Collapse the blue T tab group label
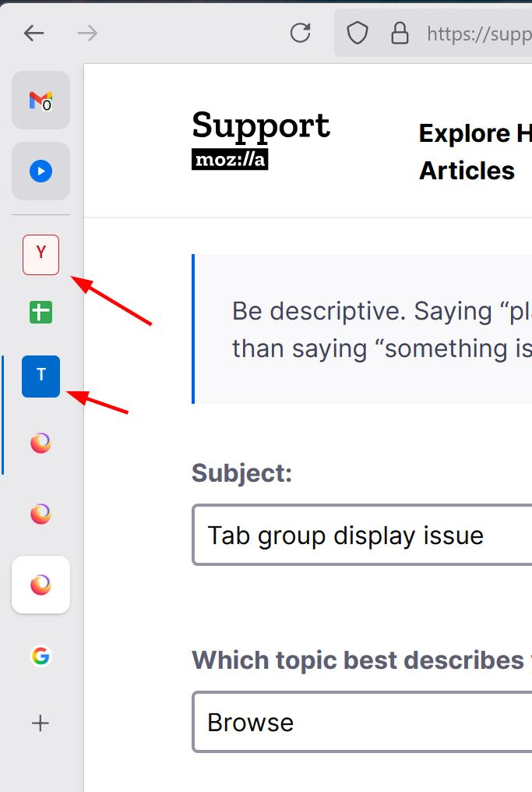This screenshot has height=792, width=532. (41, 377)
